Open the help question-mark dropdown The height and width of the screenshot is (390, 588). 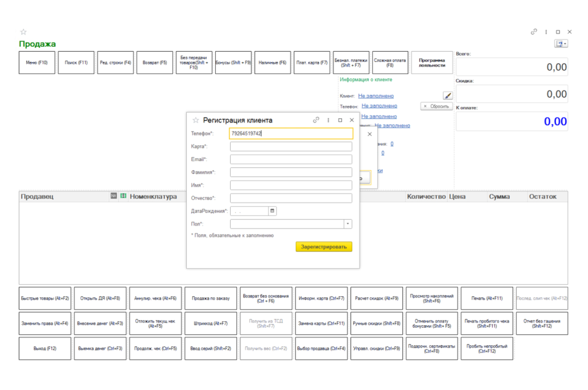click(561, 44)
